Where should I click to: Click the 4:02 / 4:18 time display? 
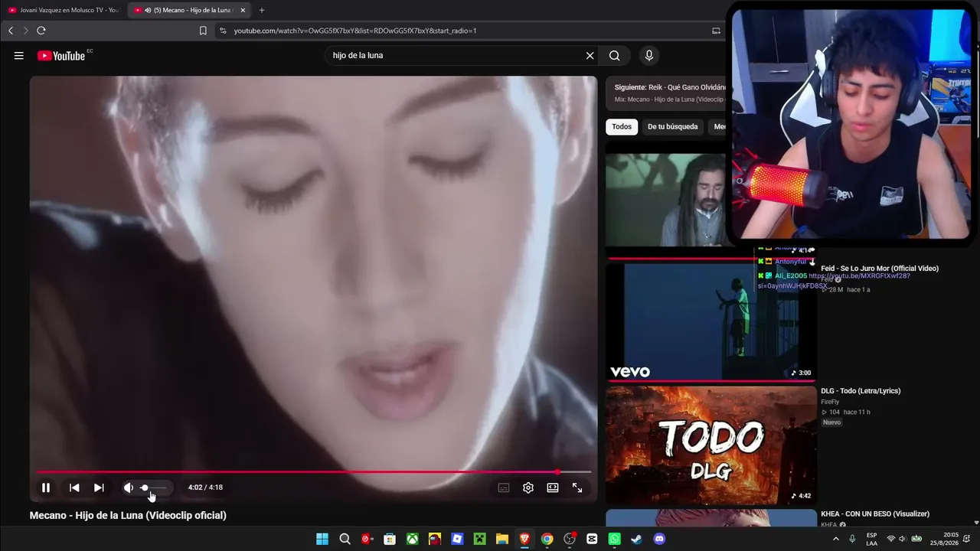point(205,487)
